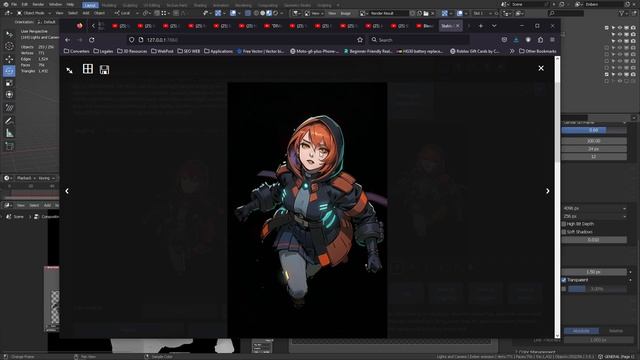640x360 pixels.
Task: Select Blender's Select Box tool
Action: (9, 34)
